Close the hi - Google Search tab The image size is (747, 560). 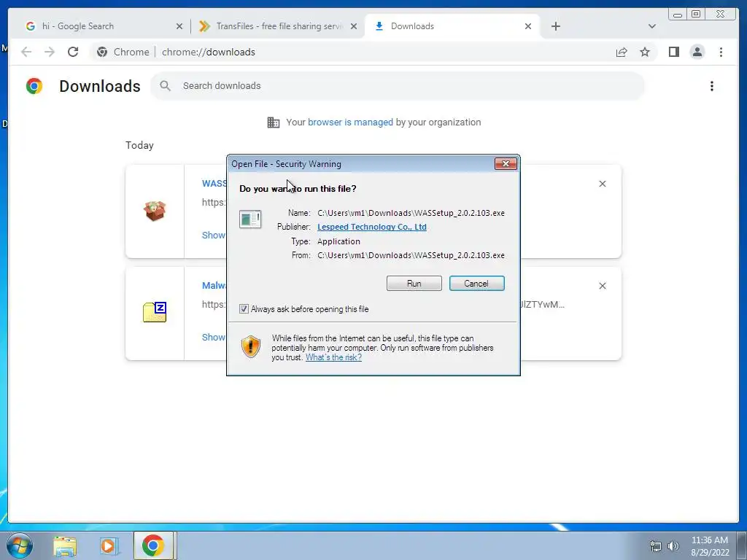(x=179, y=27)
